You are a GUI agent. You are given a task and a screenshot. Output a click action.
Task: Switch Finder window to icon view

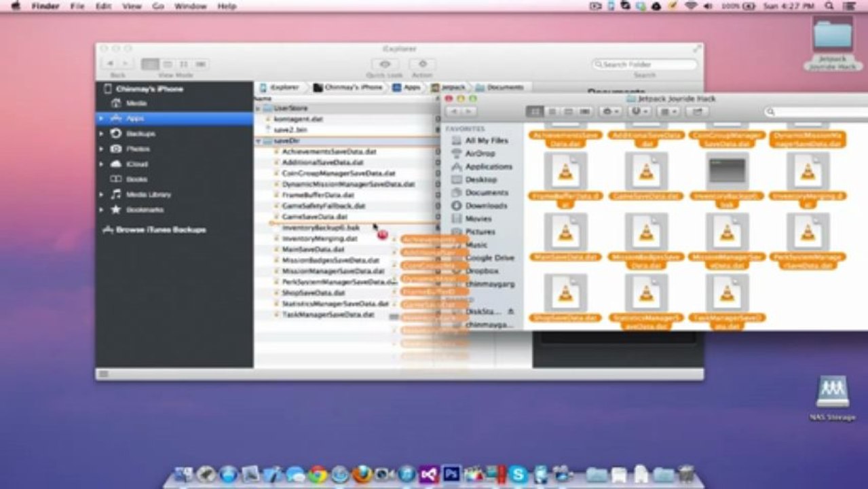[535, 111]
